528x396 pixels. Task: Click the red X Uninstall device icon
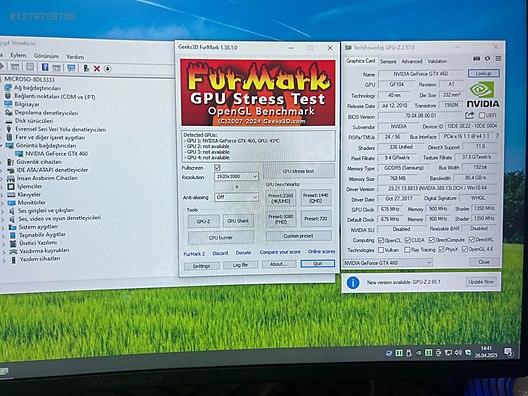97,69
